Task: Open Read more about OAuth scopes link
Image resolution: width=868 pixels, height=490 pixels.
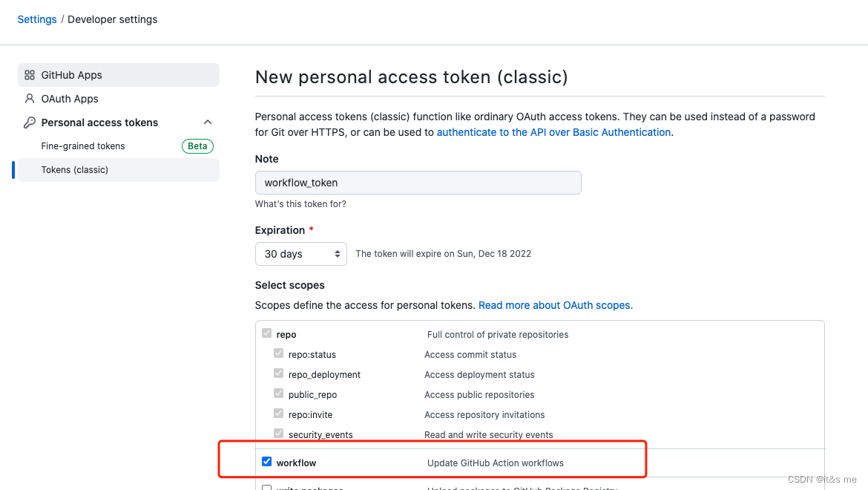Action: click(x=555, y=306)
